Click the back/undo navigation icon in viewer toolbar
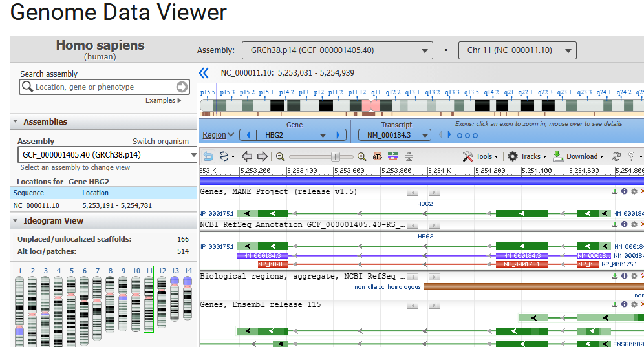The width and height of the screenshot is (644, 347). tap(208, 156)
